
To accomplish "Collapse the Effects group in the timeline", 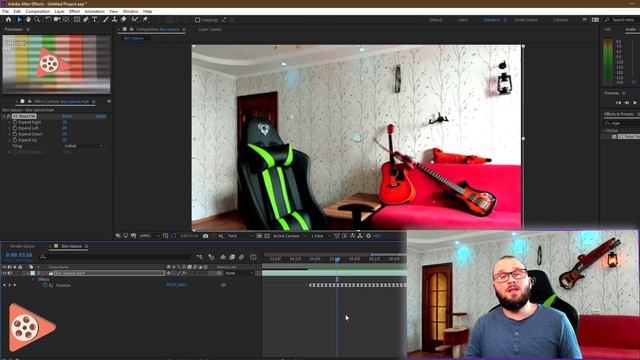I will [x=33, y=280].
